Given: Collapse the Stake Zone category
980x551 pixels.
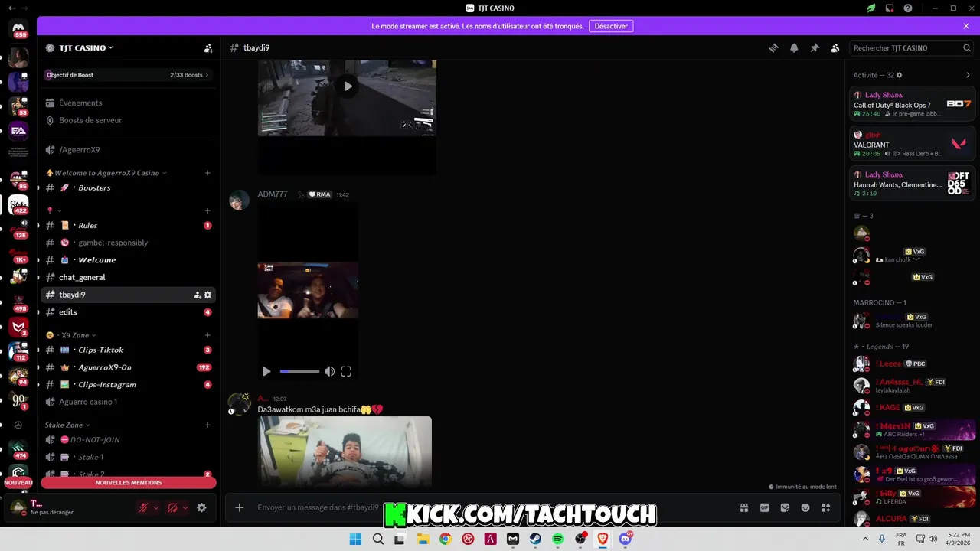Looking at the screenshot, I should coord(67,425).
